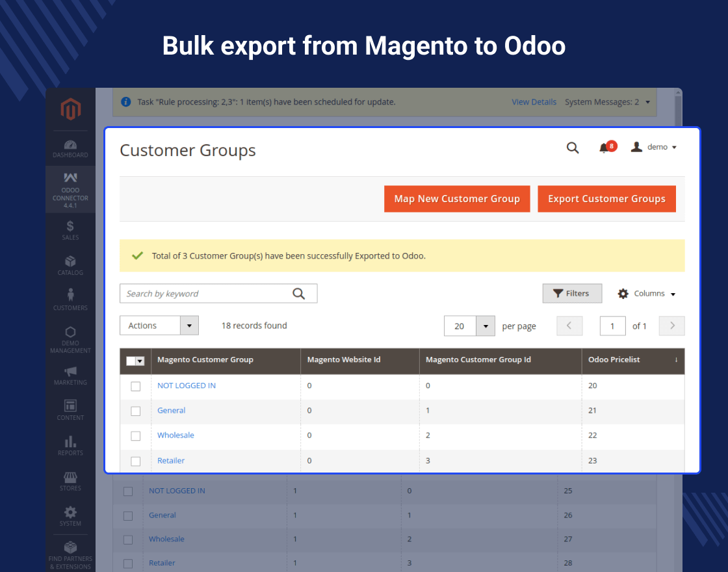Open the Reports sidebar menu
The image size is (728, 572).
[70, 446]
